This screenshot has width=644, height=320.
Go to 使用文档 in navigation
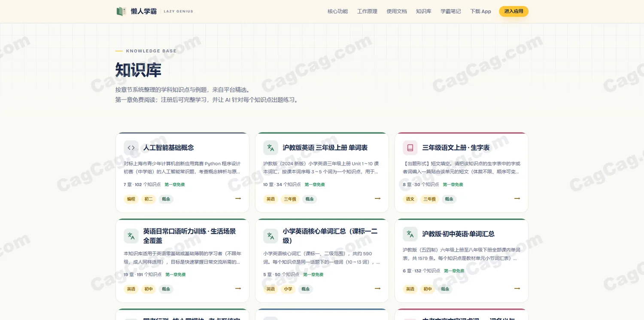click(397, 12)
